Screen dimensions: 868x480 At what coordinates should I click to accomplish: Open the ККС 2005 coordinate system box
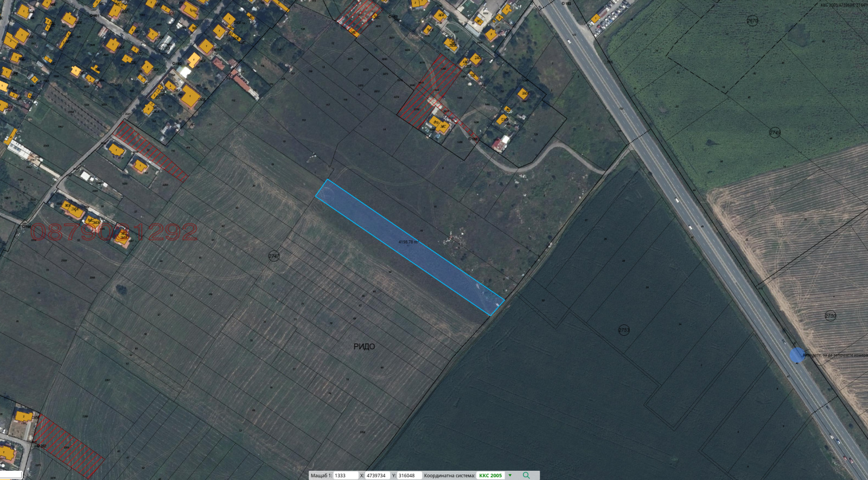point(490,476)
